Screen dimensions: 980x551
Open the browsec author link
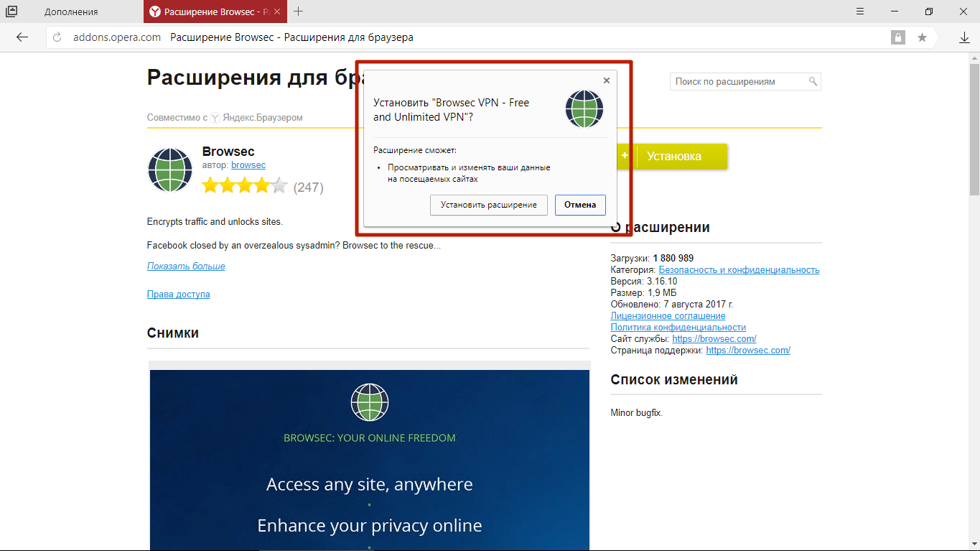pyautogui.click(x=248, y=165)
